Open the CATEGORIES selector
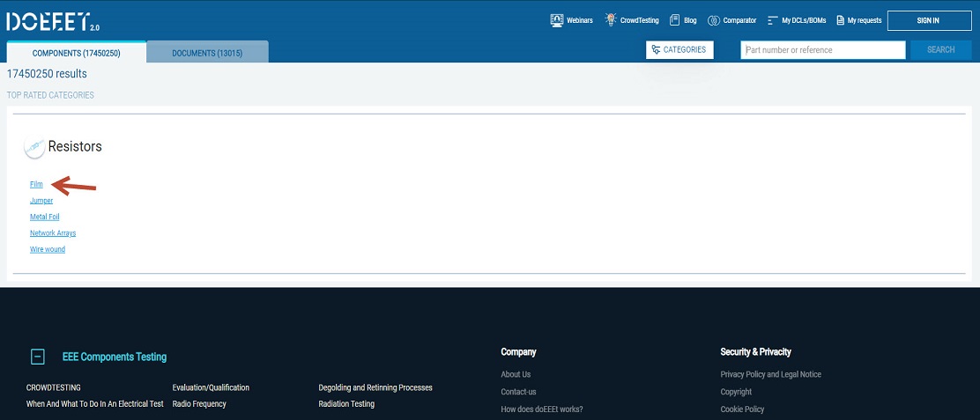The image size is (980, 420). 679,50
